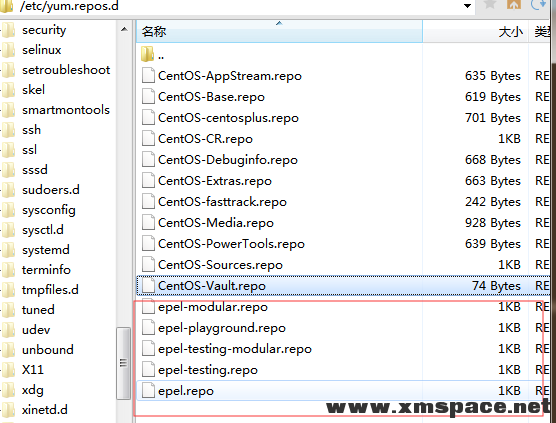The image size is (556, 423).
Task: Open the ssh folder in the tree
Action: [x=31, y=130]
